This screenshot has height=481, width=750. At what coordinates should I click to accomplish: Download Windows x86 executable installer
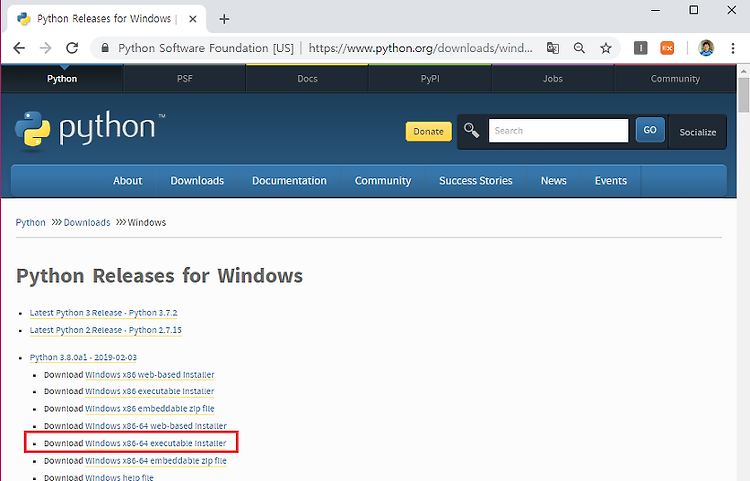[149, 392]
